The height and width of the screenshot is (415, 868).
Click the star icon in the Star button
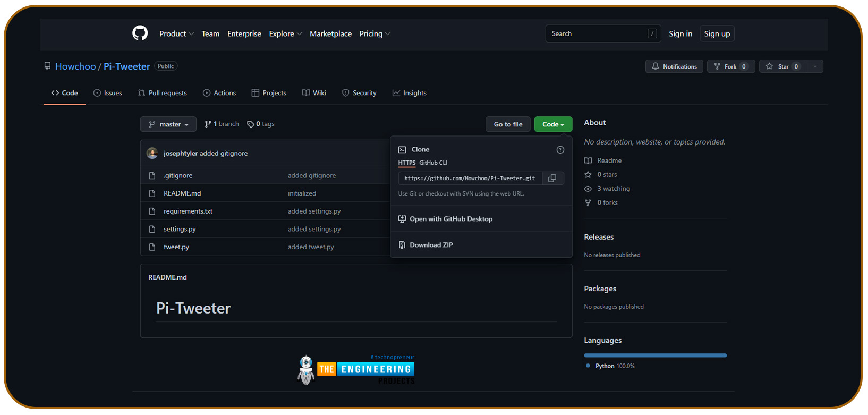point(769,66)
